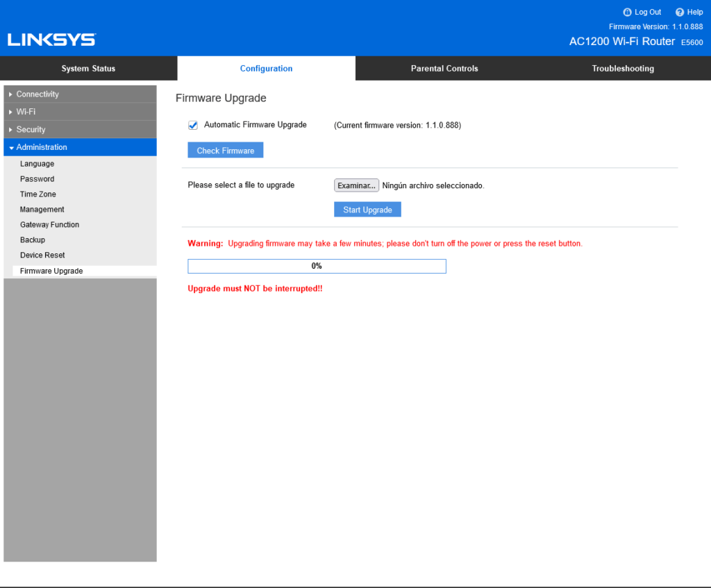Image resolution: width=711 pixels, height=588 pixels.
Task: Click 'Current firmware version: 1.1.0.888' text
Action: point(398,125)
